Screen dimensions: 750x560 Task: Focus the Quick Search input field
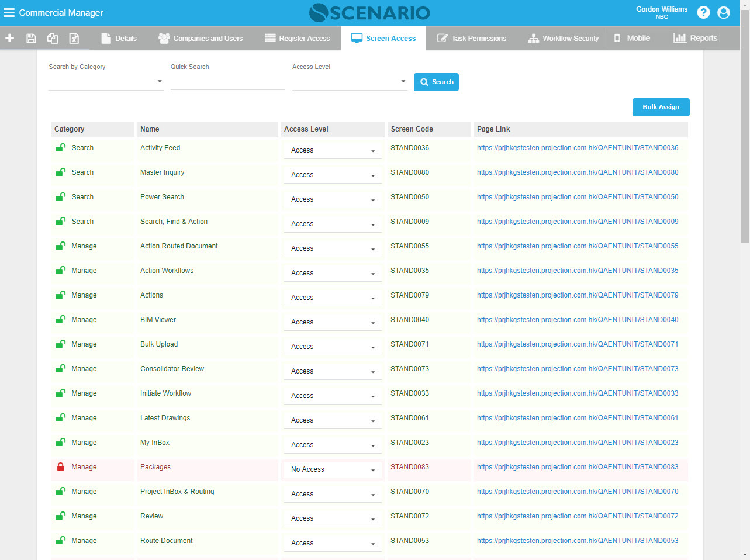click(227, 82)
